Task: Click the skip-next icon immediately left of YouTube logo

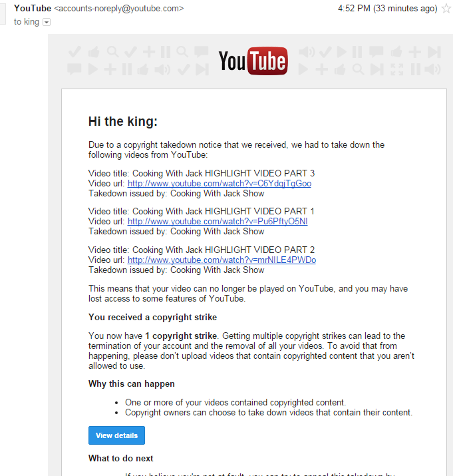Action: coord(200,69)
